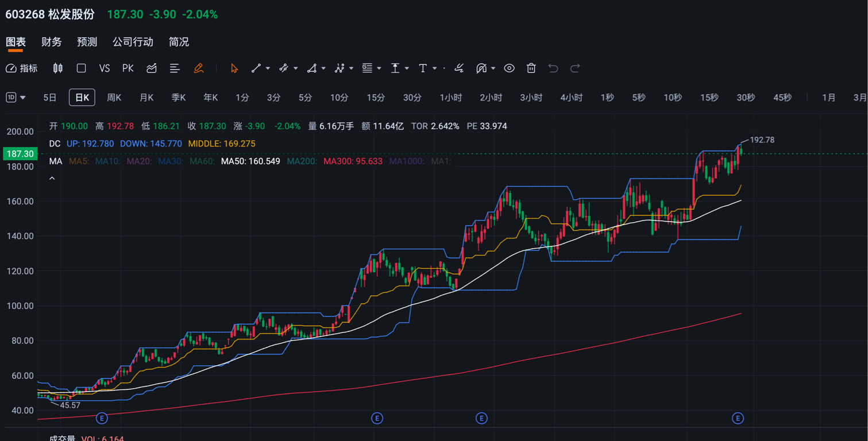Click the E event marker under the 140.00 rally
This screenshot has width=868, height=441.
(x=481, y=418)
